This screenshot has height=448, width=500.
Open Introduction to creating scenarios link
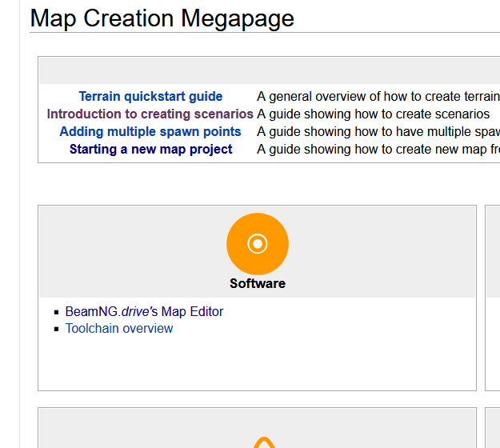click(150, 114)
